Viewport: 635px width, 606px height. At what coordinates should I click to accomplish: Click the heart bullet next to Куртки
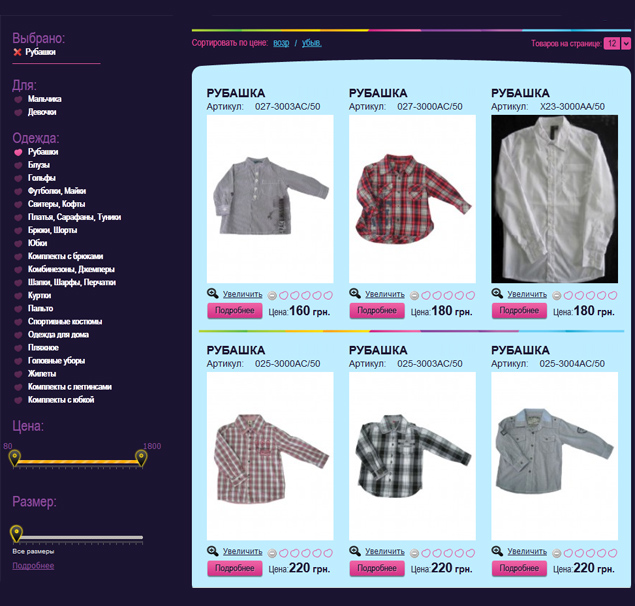click(x=18, y=296)
